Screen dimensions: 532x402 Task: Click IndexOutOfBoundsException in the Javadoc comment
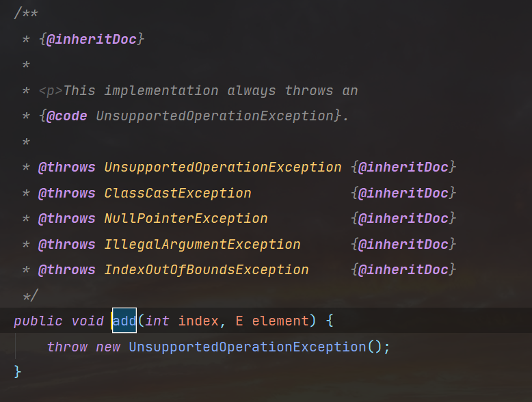point(207,269)
